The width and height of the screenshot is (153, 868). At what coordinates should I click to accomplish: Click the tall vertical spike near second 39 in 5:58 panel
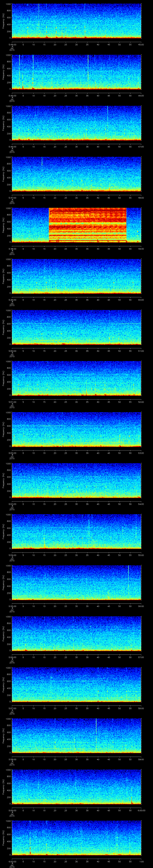click(x=96, y=735)
